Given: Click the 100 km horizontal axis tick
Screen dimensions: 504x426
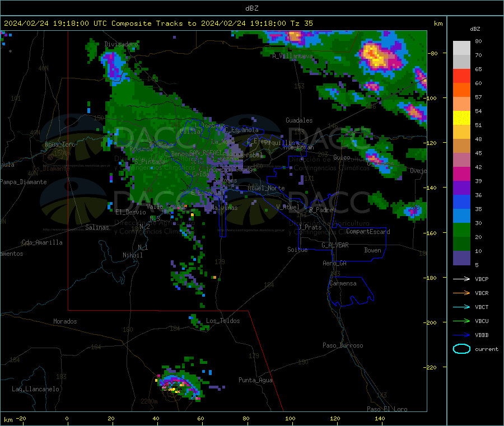Looking at the screenshot, I should (x=290, y=418).
